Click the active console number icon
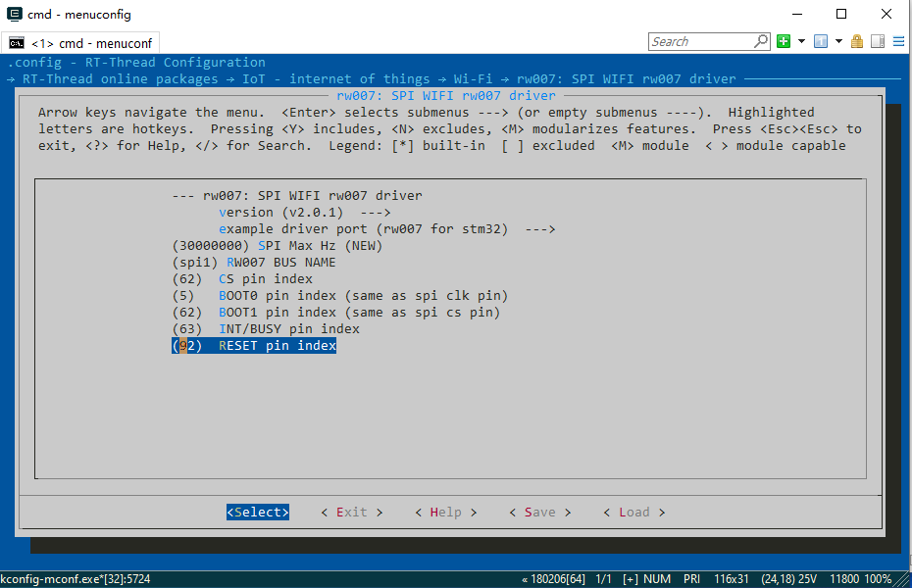 point(821,41)
